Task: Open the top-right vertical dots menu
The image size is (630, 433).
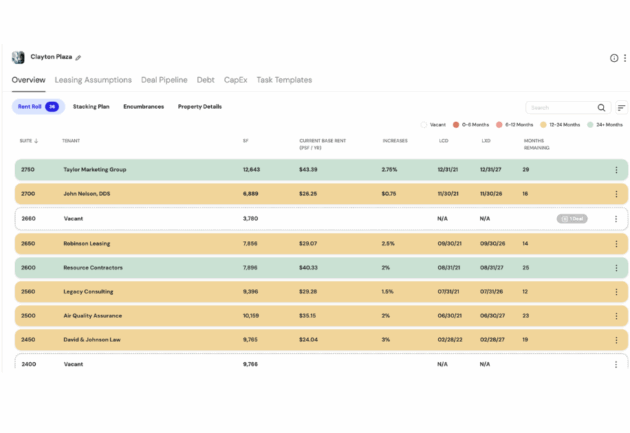Action: coord(624,58)
